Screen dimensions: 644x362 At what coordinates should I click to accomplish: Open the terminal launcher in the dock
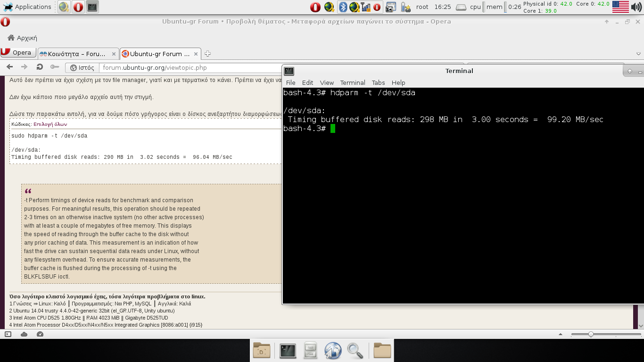(x=288, y=351)
